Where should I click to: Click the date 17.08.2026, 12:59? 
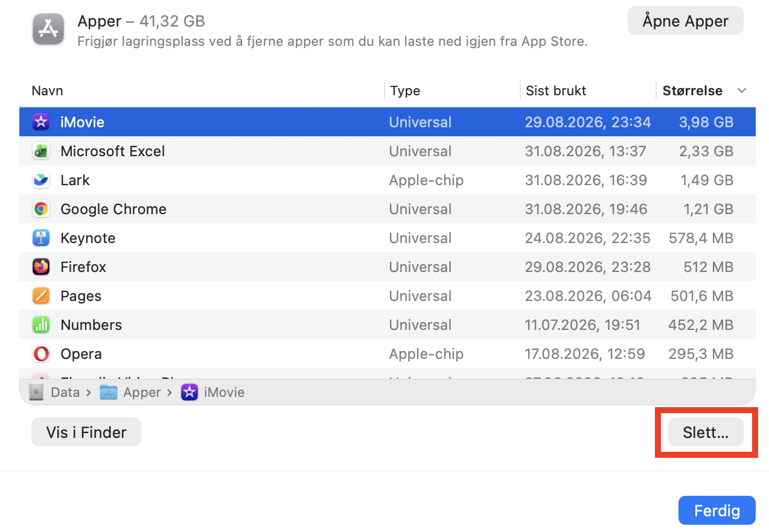click(x=585, y=354)
